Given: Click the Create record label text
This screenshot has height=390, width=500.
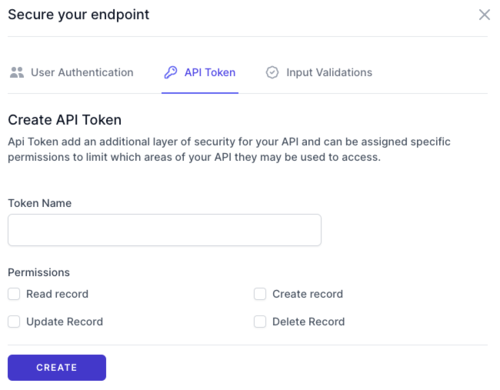Looking at the screenshot, I should click(308, 294).
